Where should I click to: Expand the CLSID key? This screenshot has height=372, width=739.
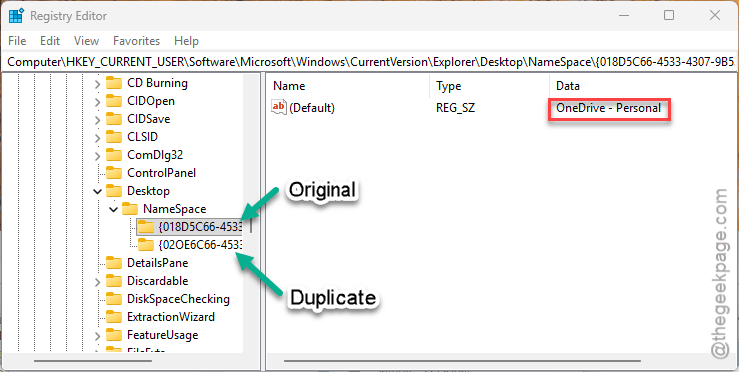click(x=97, y=138)
